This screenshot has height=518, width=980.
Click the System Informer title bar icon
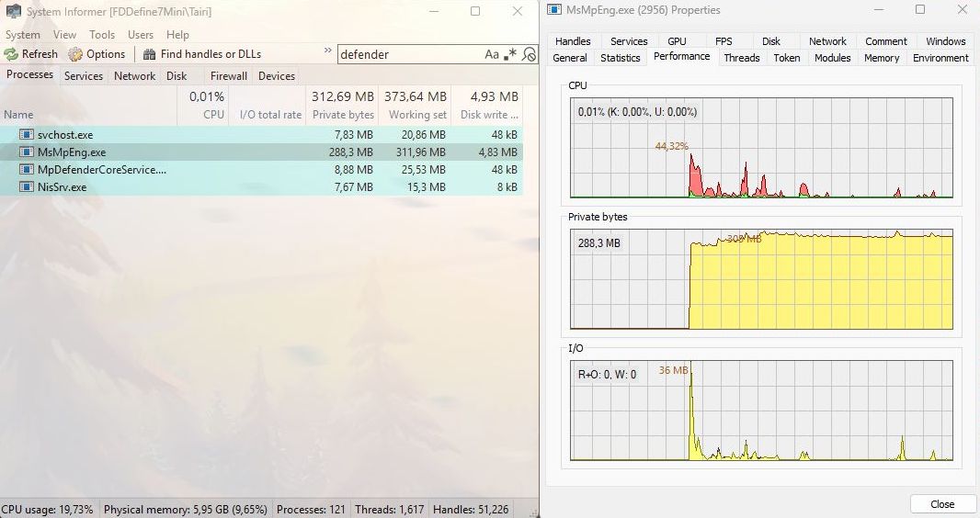coord(13,11)
